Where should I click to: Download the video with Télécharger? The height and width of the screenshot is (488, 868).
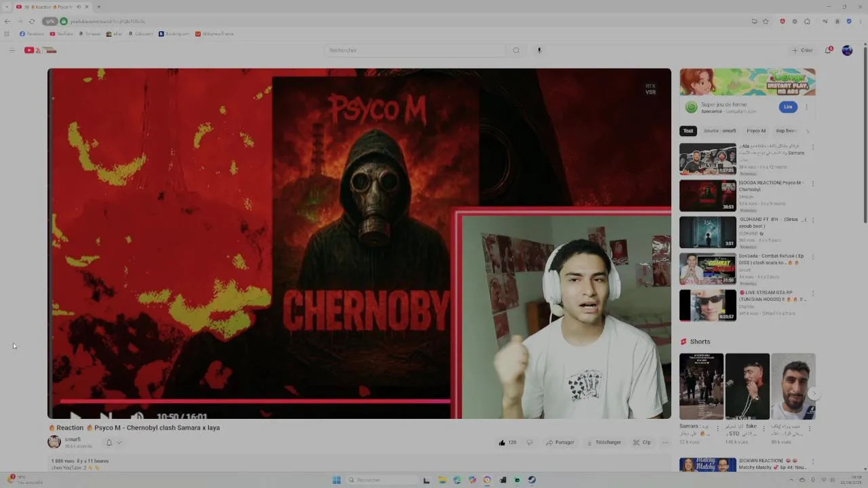click(x=604, y=443)
